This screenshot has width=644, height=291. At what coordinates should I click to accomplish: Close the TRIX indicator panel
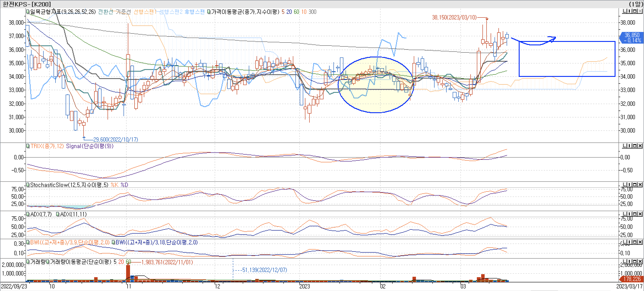coord(640,146)
